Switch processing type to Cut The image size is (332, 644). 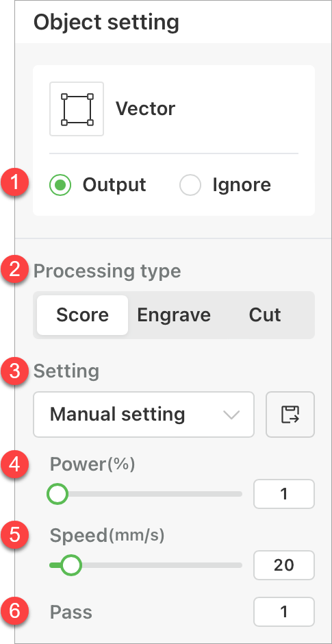tap(265, 315)
